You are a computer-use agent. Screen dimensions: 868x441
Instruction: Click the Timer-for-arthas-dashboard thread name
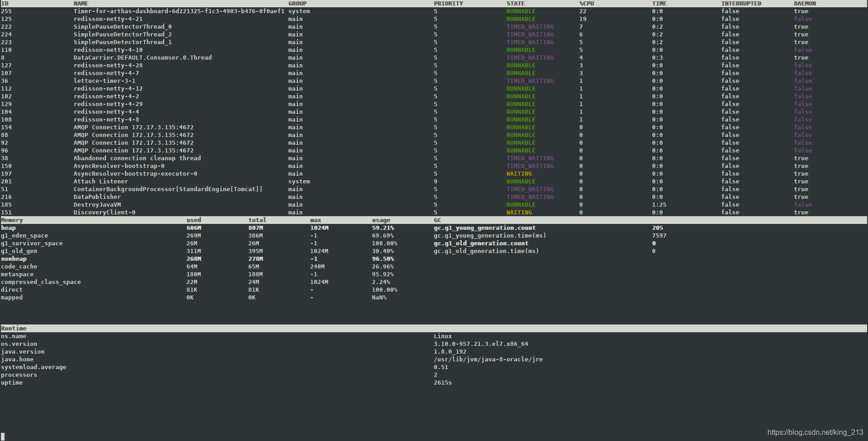coord(179,11)
